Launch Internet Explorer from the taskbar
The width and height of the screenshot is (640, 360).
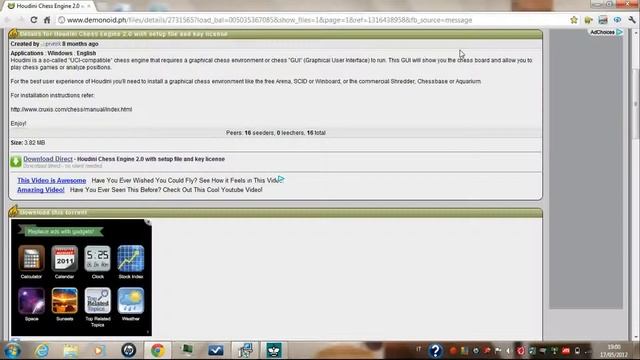[42, 350]
